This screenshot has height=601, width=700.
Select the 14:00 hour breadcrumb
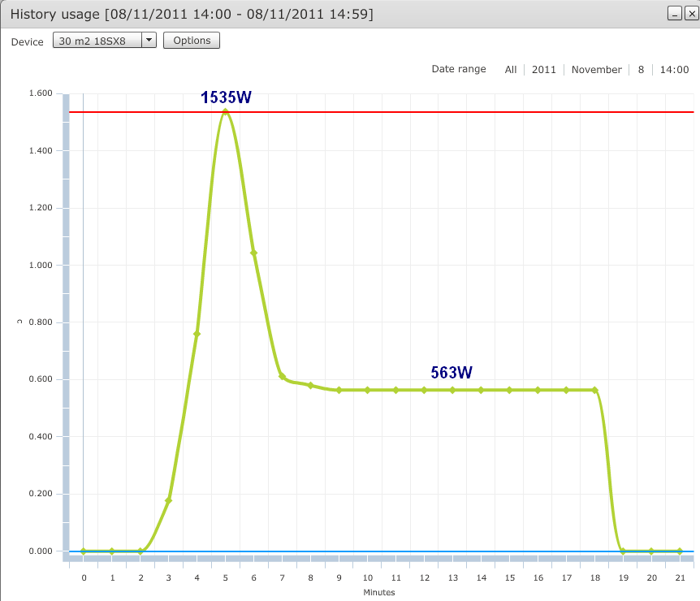pos(674,70)
